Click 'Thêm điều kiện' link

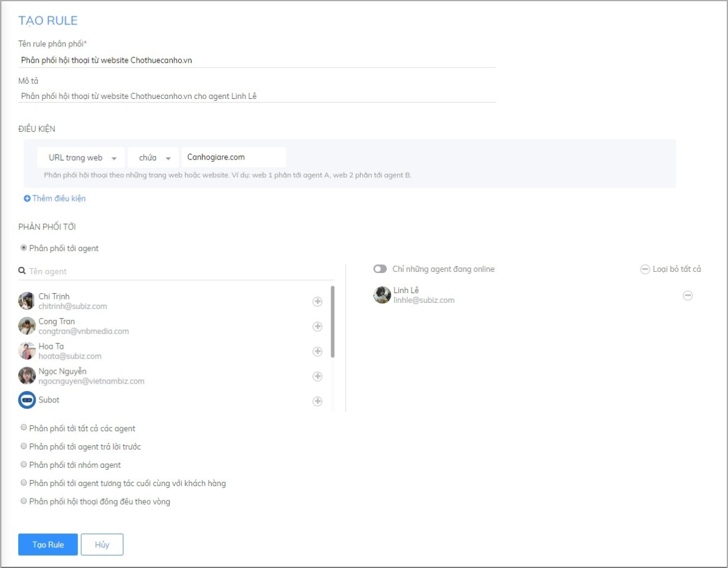[55, 198]
